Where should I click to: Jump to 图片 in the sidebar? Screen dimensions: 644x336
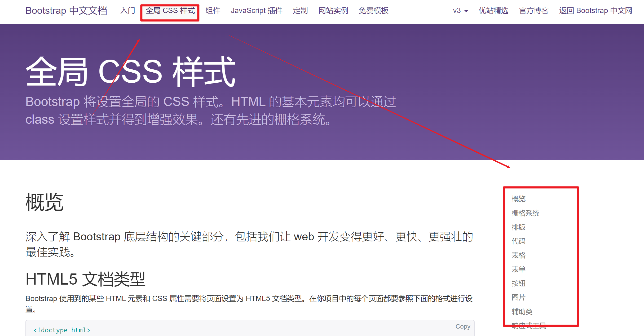[518, 297]
